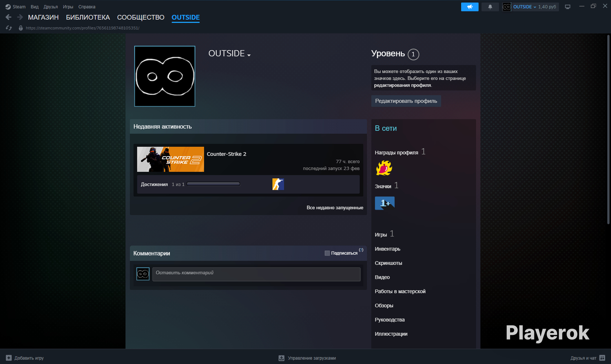Click the downloads icon in the bottom bar
611x364 pixels.
[x=281, y=358]
